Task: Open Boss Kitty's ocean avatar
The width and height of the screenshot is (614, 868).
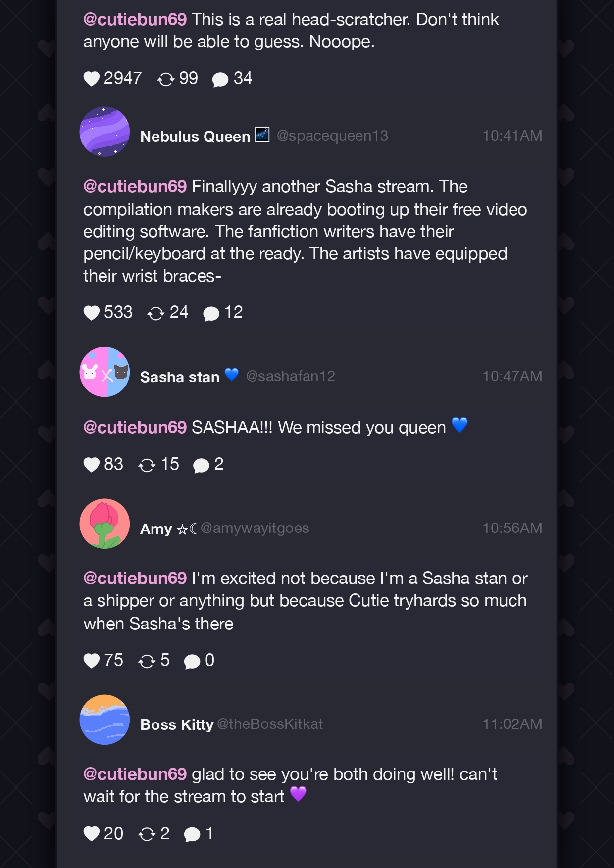Action: (x=104, y=720)
